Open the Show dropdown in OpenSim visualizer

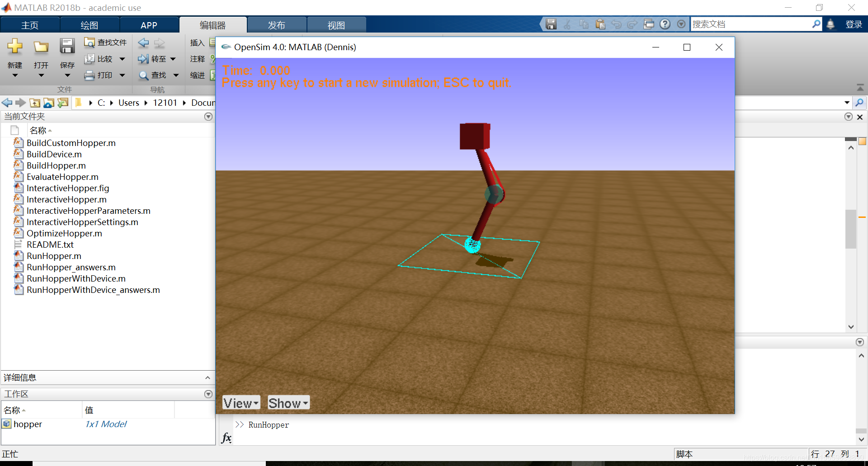coord(288,402)
